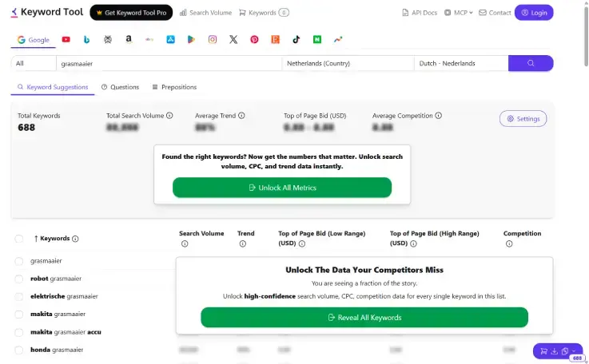The image size is (589, 364).
Task: Toggle the select-all keywords checkbox
Action: 19,239
